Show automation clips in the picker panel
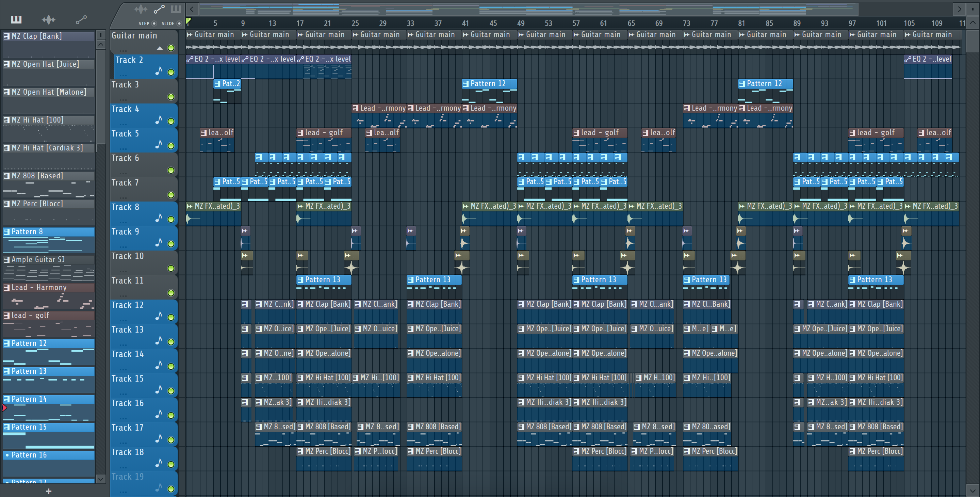This screenshot has width=980, height=497. point(81,19)
